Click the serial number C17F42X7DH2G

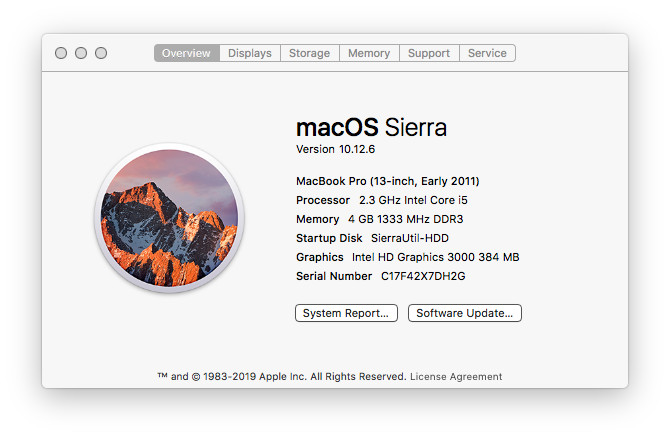pyautogui.click(x=423, y=276)
